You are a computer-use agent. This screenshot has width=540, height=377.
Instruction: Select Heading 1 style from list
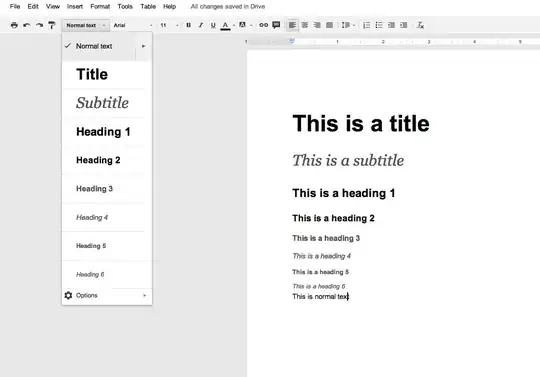click(x=103, y=132)
